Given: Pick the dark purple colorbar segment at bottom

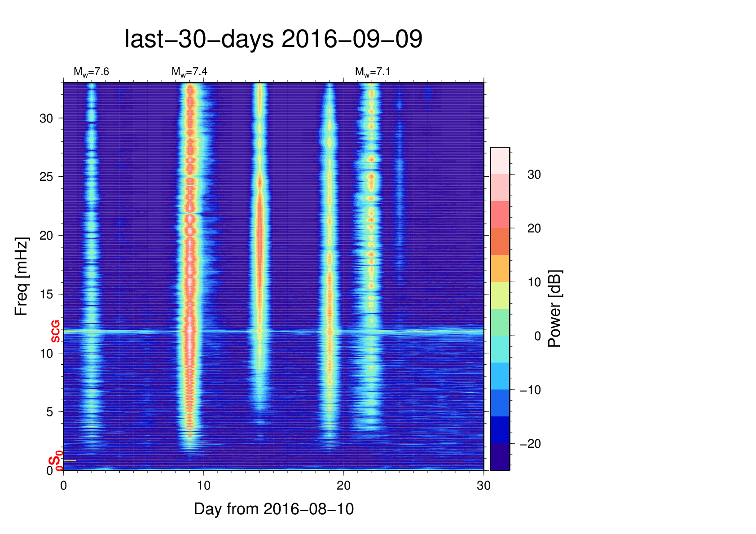Looking at the screenshot, I should coord(500,457).
